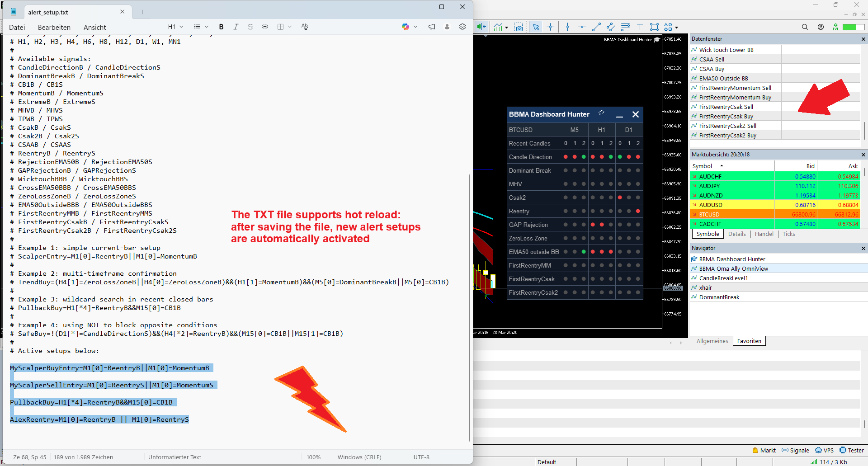
Task: Open Notepad settings gear
Action: [462, 27]
